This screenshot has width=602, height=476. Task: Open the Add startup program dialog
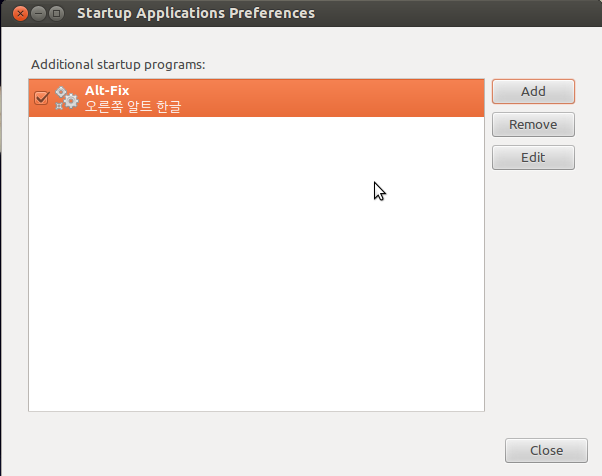(533, 91)
